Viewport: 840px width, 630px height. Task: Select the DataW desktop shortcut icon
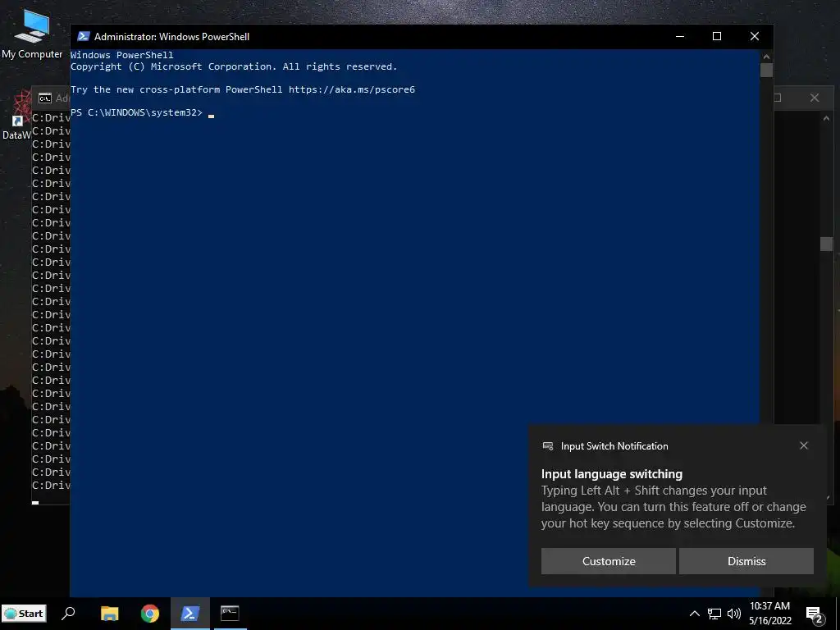click(17, 116)
